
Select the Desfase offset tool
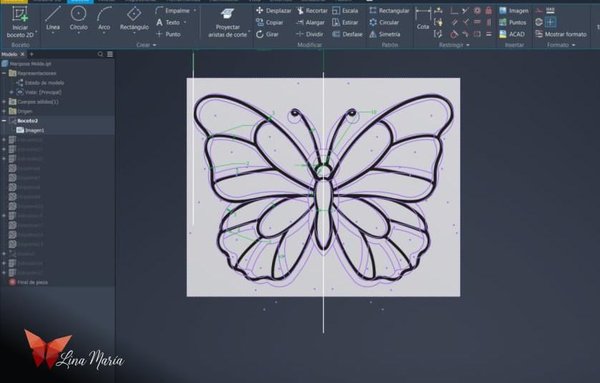pyautogui.click(x=347, y=34)
